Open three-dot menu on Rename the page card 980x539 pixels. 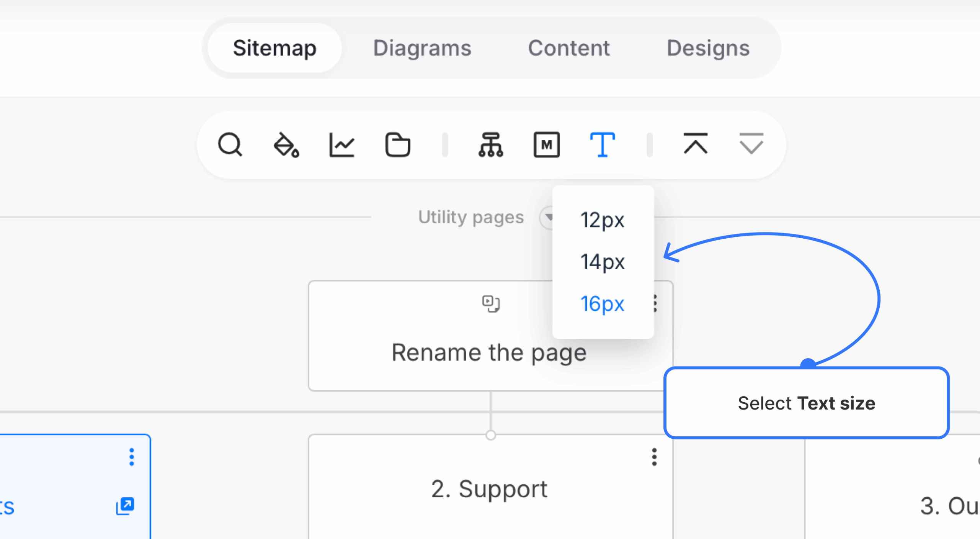point(655,303)
